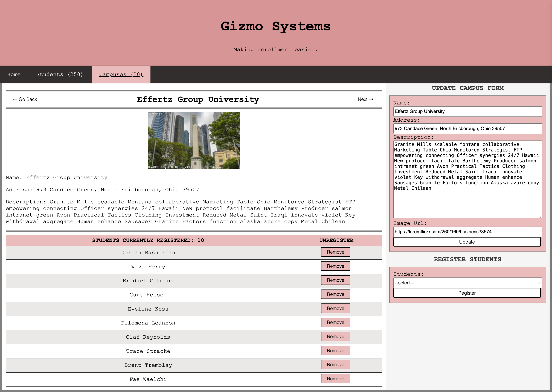Viewport: 552px width, 392px height.
Task: Remove Olaf Reynolds
Action: point(335,337)
